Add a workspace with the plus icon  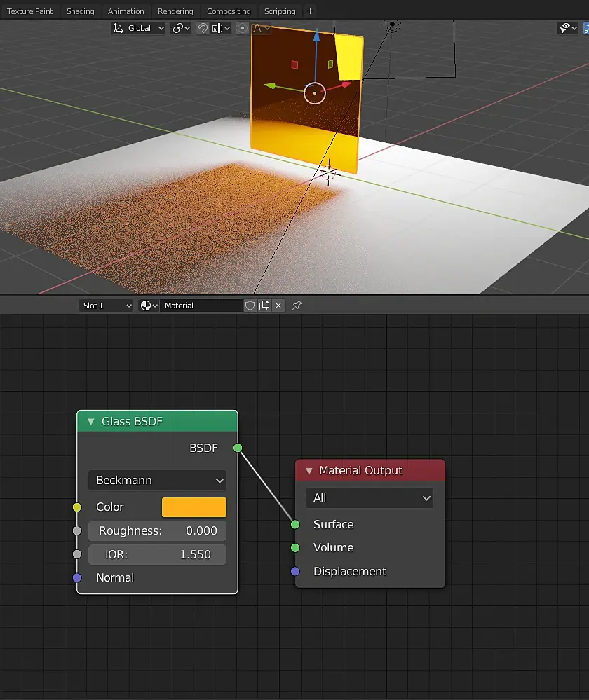click(x=311, y=11)
